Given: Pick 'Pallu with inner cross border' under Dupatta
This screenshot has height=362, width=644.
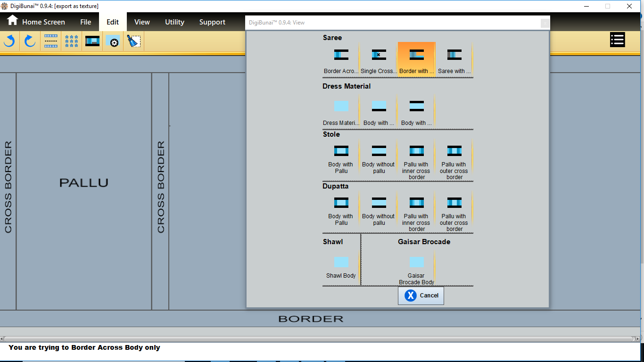Looking at the screenshot, I should click(x=416, y=211).
